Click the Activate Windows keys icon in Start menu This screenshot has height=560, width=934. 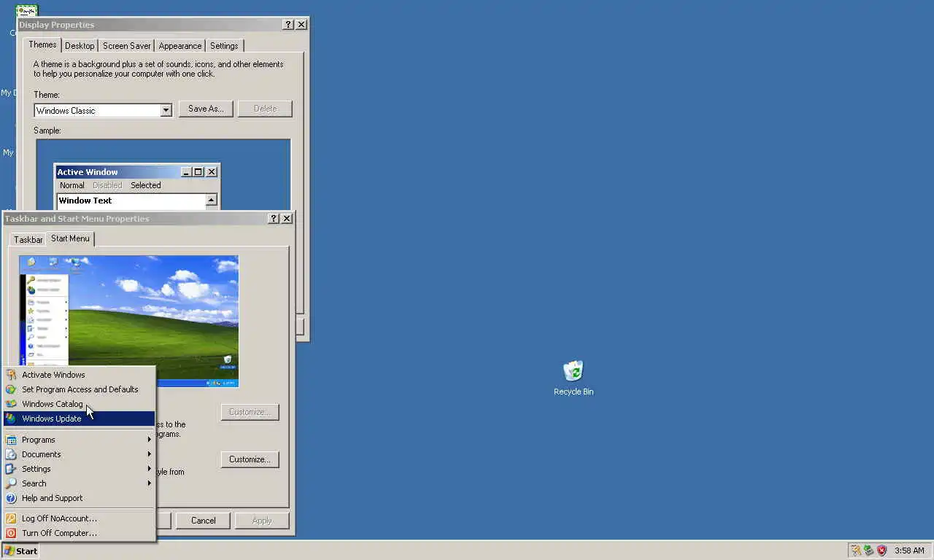click(x=11, y=375)
